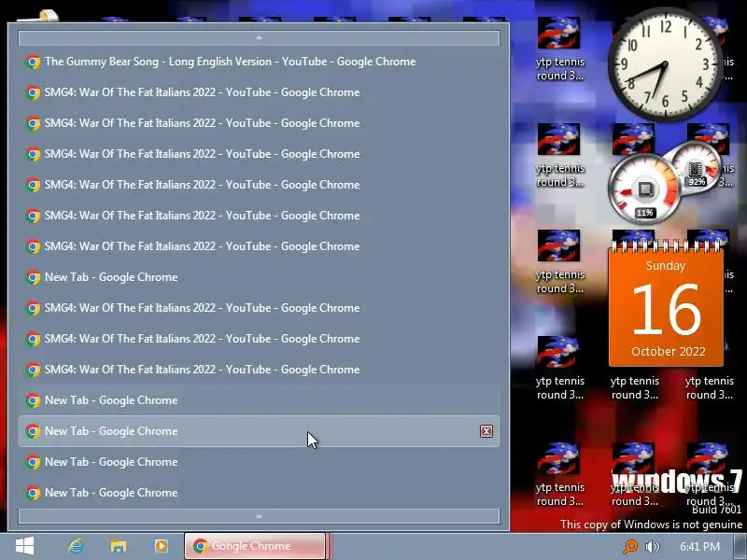Click the 6:41 PM taskbar clock
The width and height of the screenshot is (747, 560).
click(x=699, y=547)
